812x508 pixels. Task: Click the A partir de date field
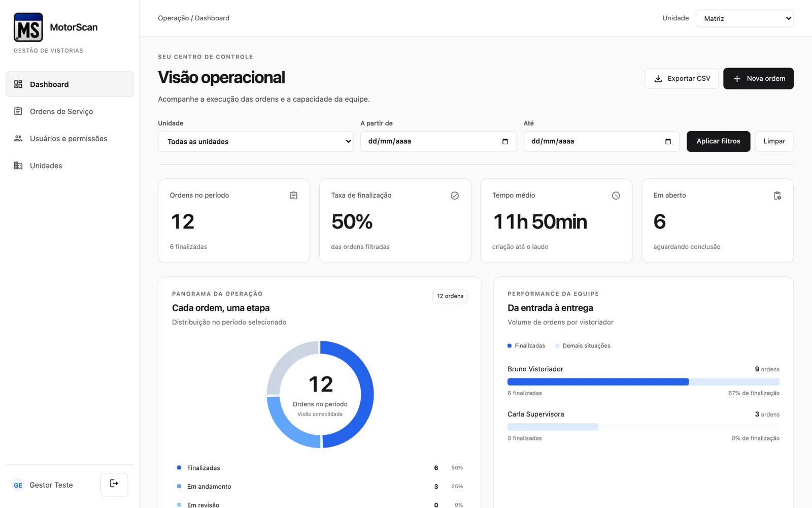coord(438,141)
